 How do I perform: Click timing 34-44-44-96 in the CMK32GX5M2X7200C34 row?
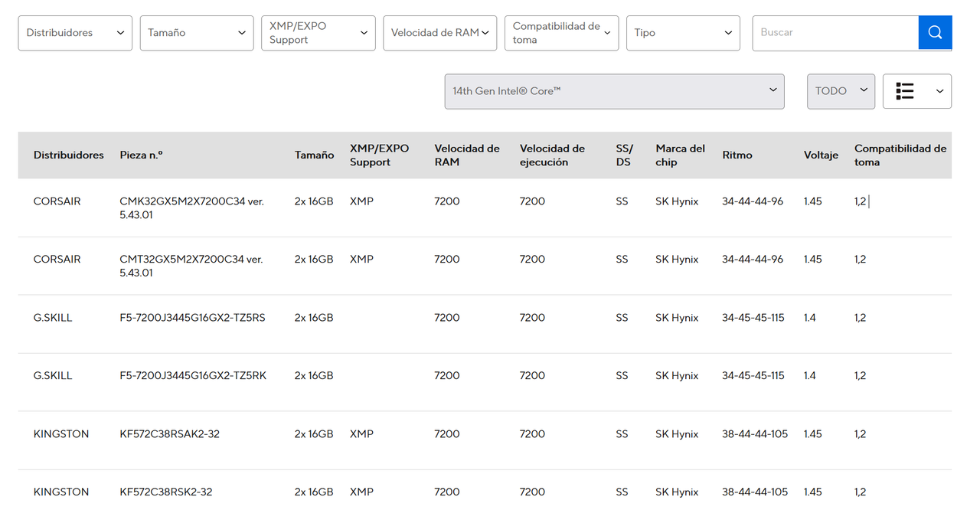753,201
